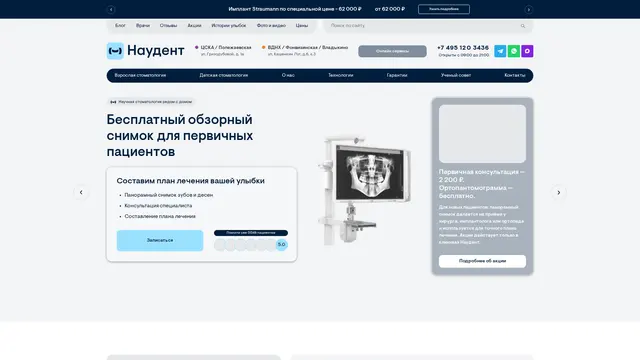Open the Технологии menu
This screenshot has height=360, width=640.
point(341,75)
